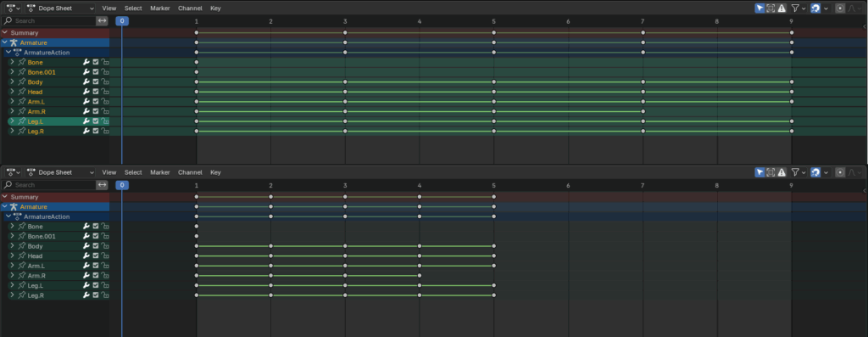Open the top Dope Sheet mode dropdown
This screenshot has width=868, height=337.
60,8
